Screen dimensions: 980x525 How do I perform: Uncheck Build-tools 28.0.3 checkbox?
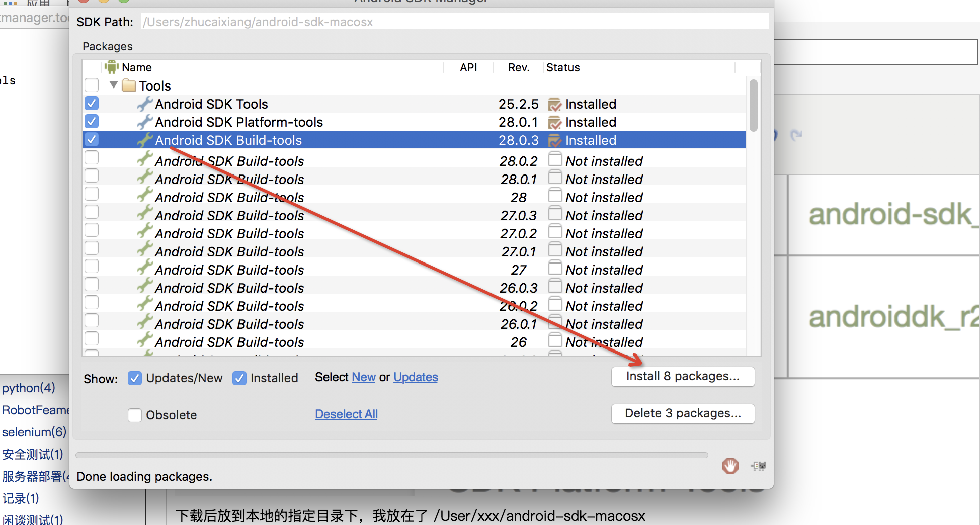pos(92,139)
